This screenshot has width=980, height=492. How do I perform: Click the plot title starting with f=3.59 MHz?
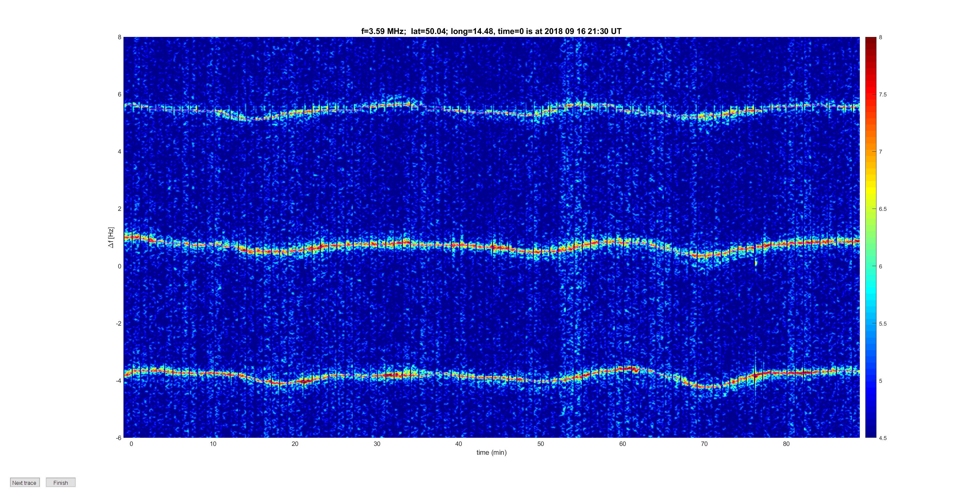tap(491, 31)
